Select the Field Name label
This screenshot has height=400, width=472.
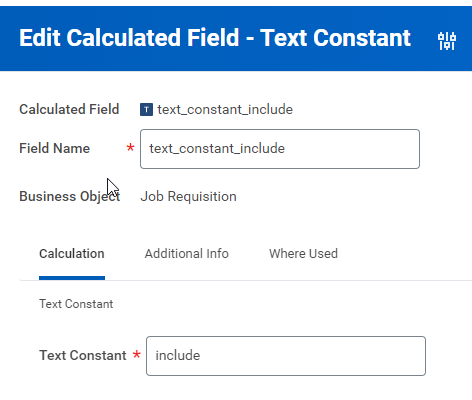click(x=54, y=148)
